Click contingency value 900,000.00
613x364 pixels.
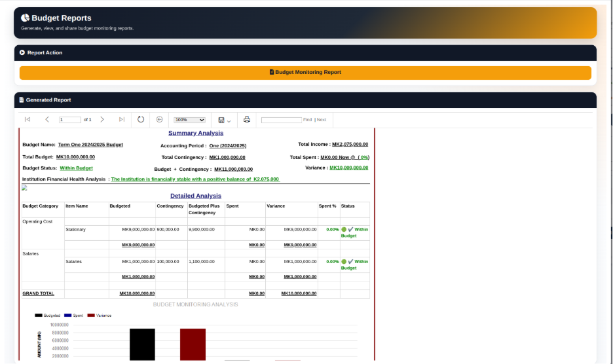[x=168, y=230]
